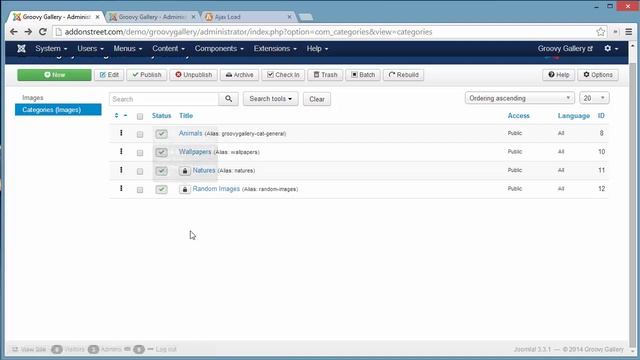
Task: Open the Random Images category link
Action: [216, 189]
